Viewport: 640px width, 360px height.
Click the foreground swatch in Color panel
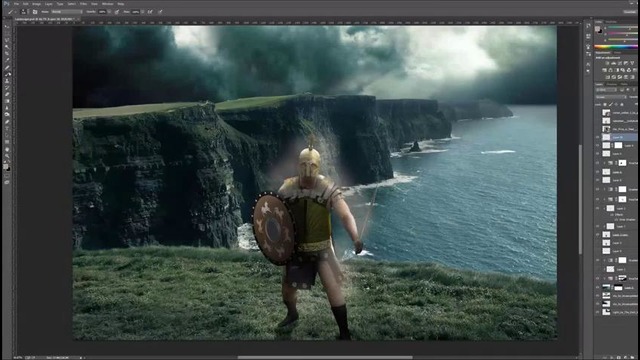597,29
